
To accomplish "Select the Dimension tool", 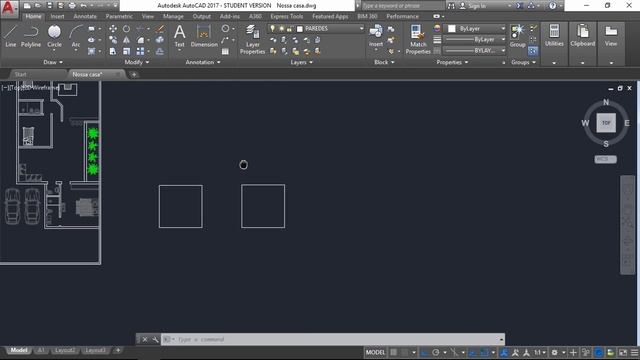I will 204,36.
